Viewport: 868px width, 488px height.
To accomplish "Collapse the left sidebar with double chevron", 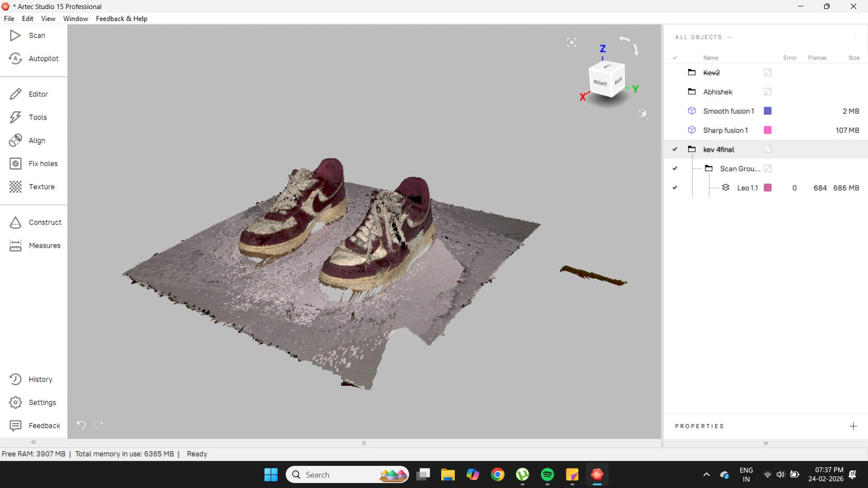I will (33, 442).
